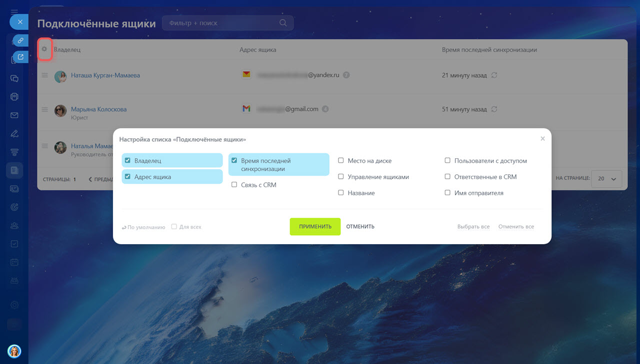Screen dimensions: 640x364
Task: Click the search magnifier icon
Action: coord(283,23)
